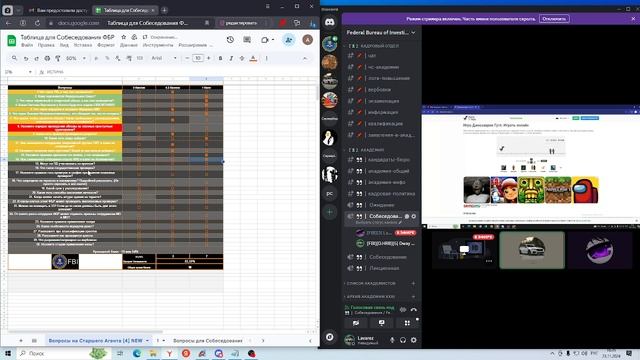Open the Arial font dropdown
Image resolution: width=640 pixels, height=360 pixels.
click(x=164, y=58)
